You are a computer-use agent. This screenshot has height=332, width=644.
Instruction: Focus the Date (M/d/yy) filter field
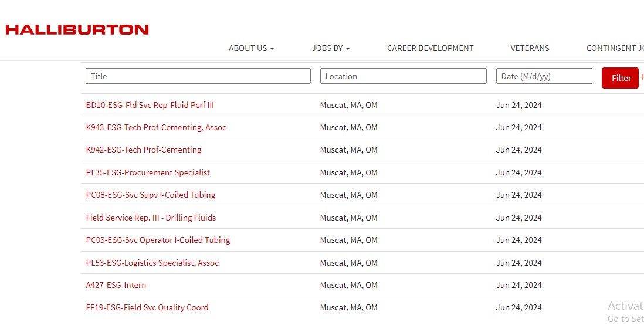click(x=544, y=76)
